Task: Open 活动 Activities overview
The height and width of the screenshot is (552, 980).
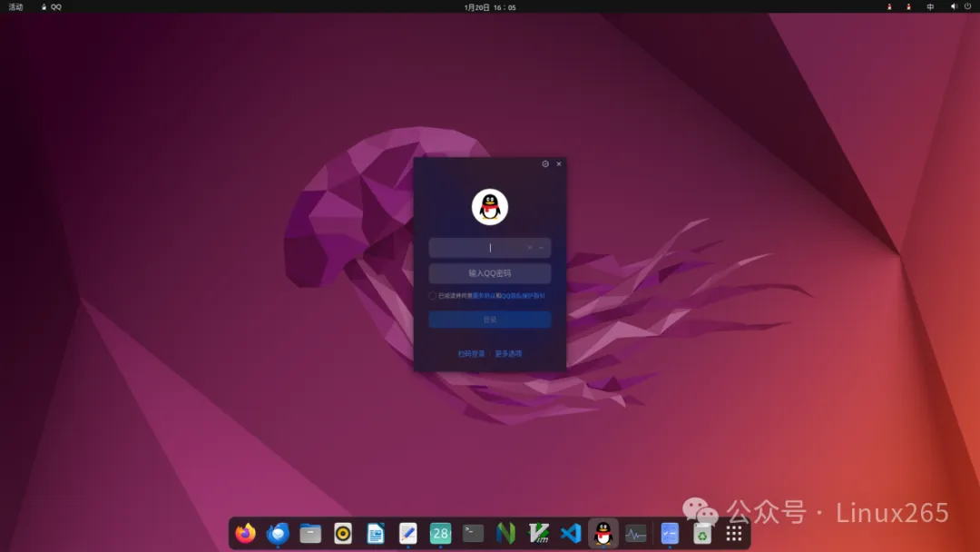Action: pyautogui.click(x=15, y=7)
